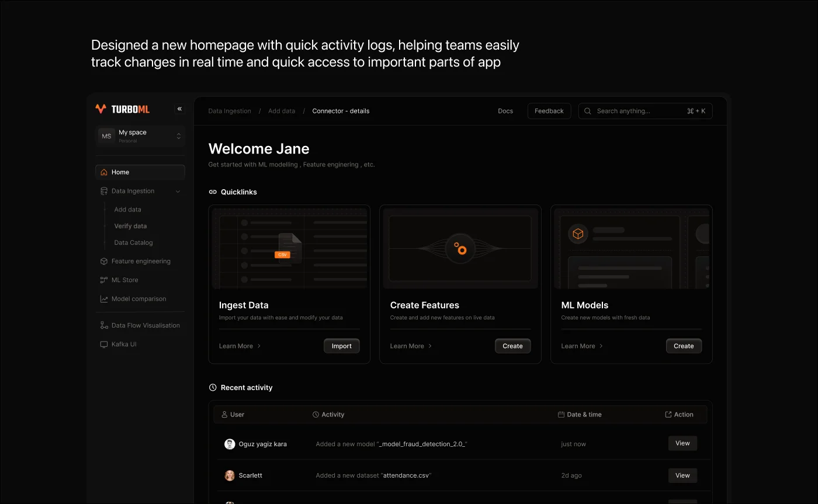
Task: Collapse the Data Ingestion section chevron
Action: [178, 191]
